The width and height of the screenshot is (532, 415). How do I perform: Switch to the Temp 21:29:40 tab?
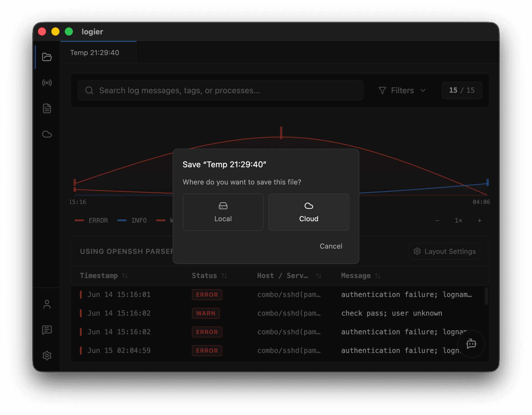(x=99, y=52)
